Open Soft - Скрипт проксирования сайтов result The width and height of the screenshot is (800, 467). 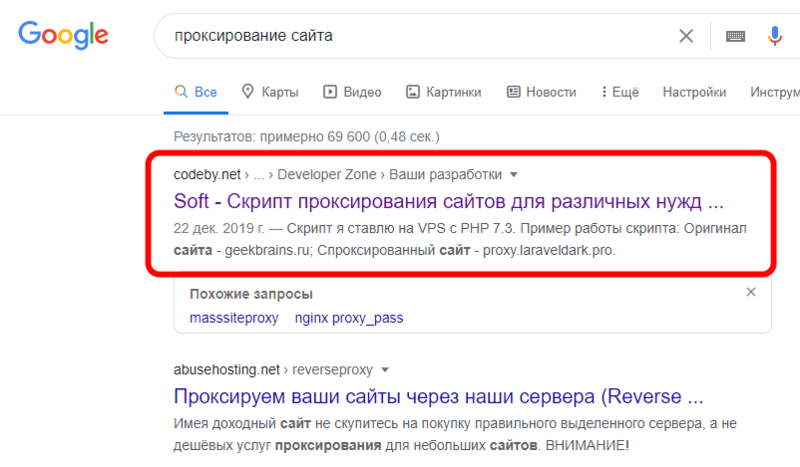coord(448,201)
